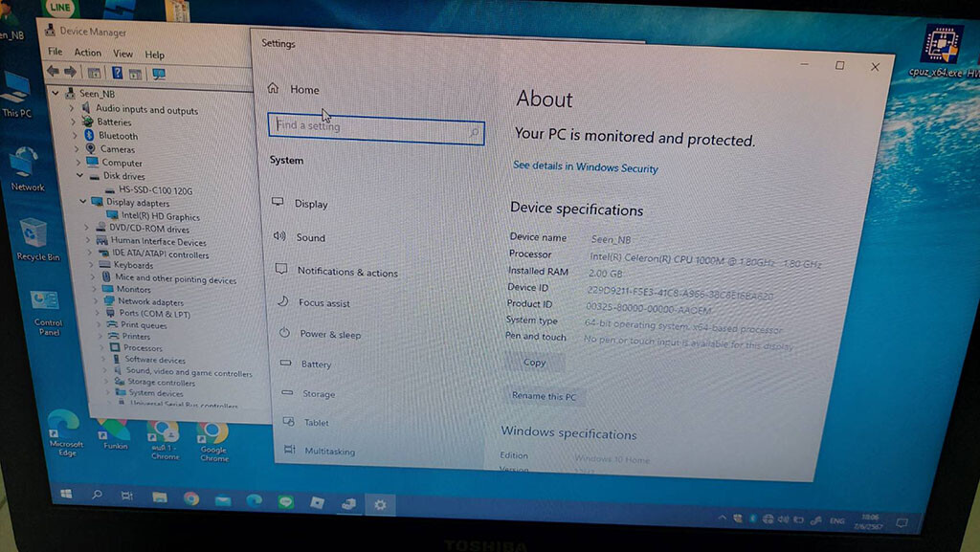Open the Display settings page
The image size is (980, 552).
pos(311,204)
